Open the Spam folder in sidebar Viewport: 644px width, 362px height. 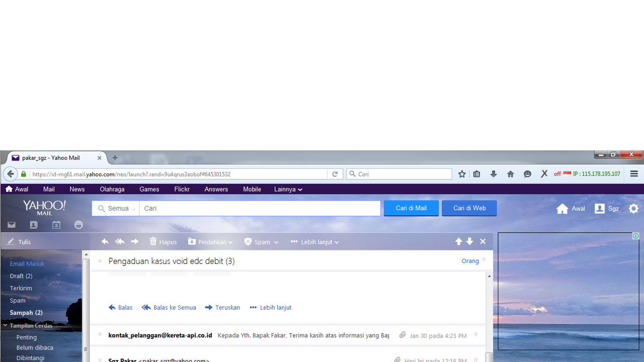[x=18, y=300]
